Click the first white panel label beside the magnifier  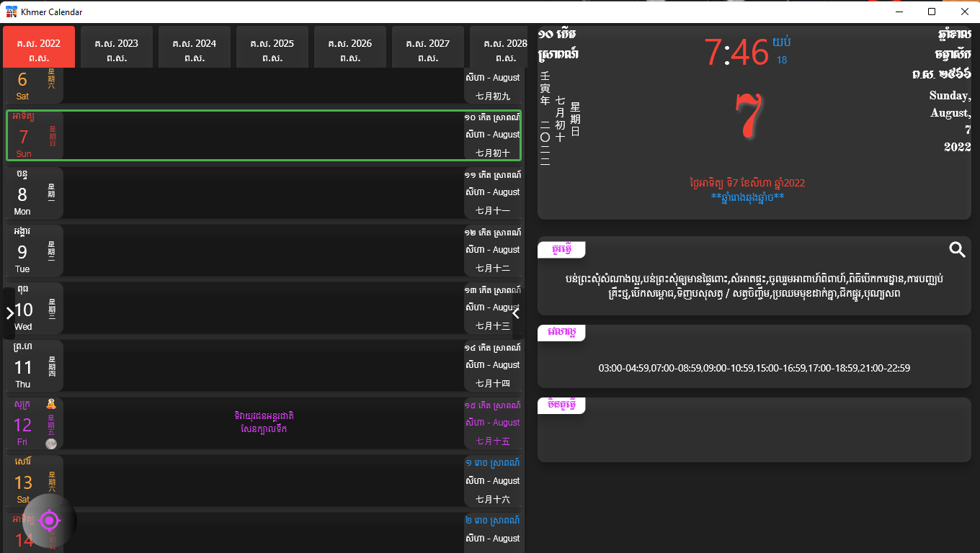[562, 249]
